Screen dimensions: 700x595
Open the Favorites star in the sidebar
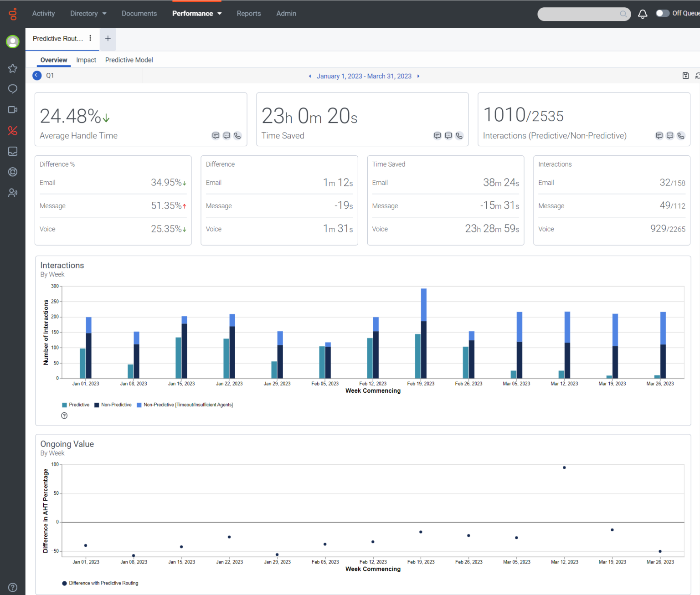coord(12,68)
